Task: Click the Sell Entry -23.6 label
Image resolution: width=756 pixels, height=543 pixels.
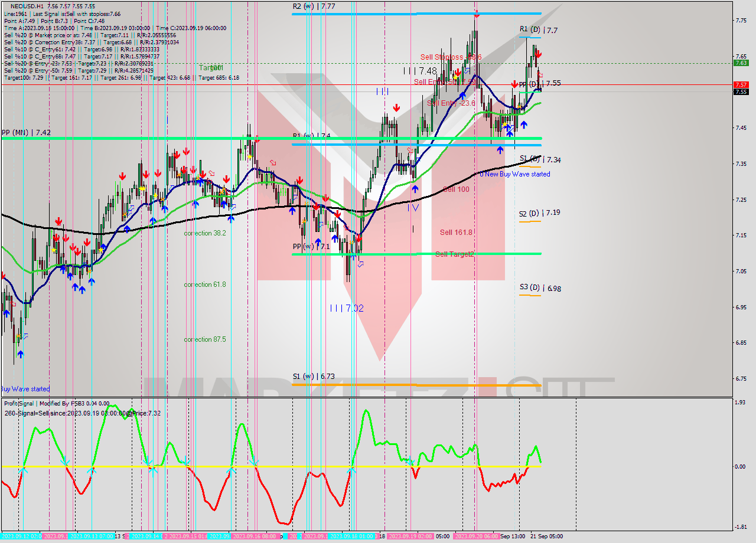Action: 451,103
